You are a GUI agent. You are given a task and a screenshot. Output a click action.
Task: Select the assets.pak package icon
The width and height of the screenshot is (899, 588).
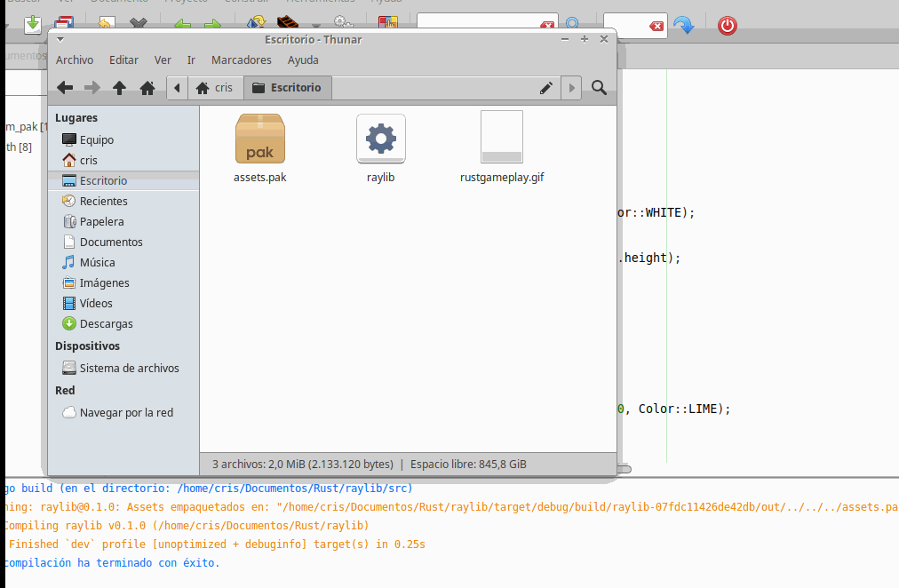click(x=259, y=139)
